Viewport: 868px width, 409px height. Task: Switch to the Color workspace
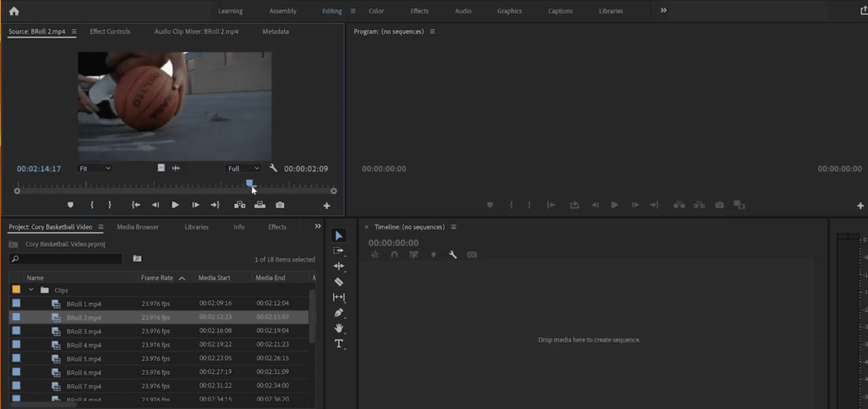coord(376,11)
